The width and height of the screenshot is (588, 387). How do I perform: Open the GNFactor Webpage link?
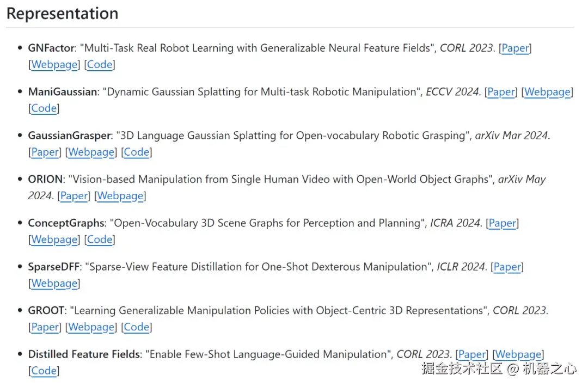[54, 65]
